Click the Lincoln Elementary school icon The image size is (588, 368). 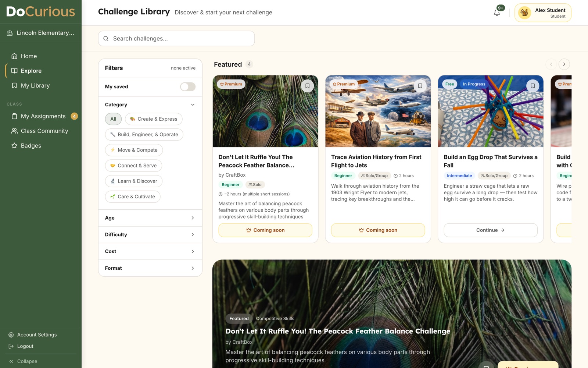pyautogui.click(x=10, y=33)
